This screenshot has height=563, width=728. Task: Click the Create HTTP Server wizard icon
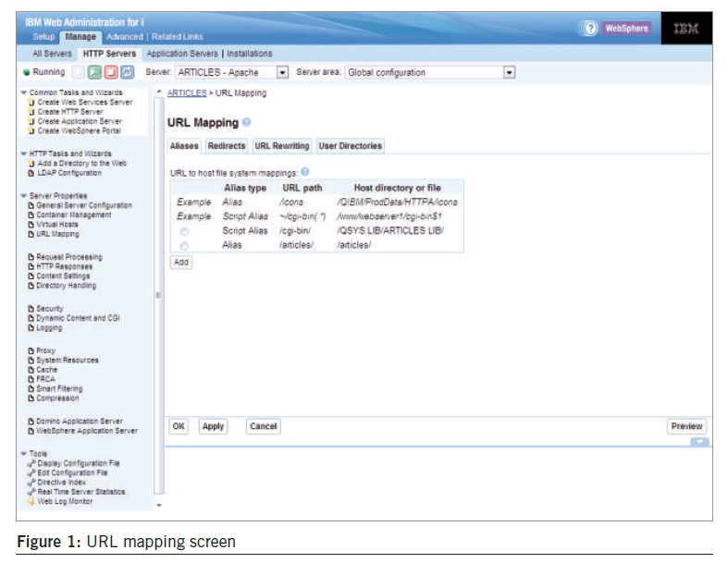(x=31, y=112)
